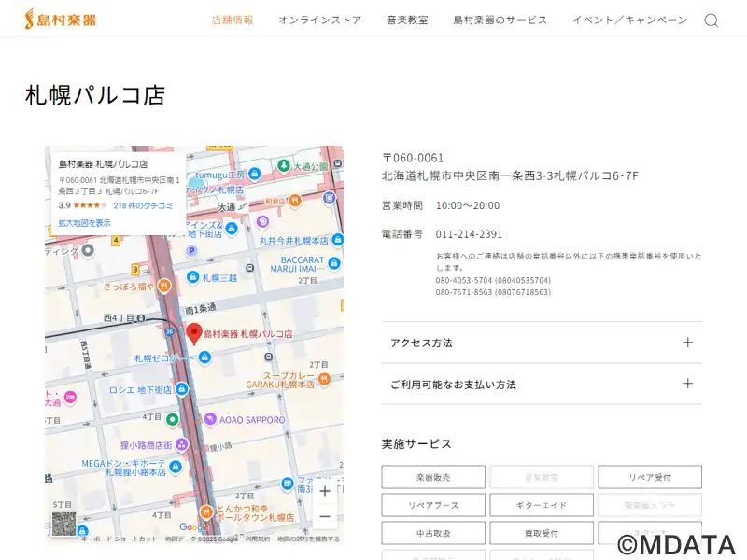
Task: Select the 札幌ゼロゲート shopping pin
Action: [204, 357]
